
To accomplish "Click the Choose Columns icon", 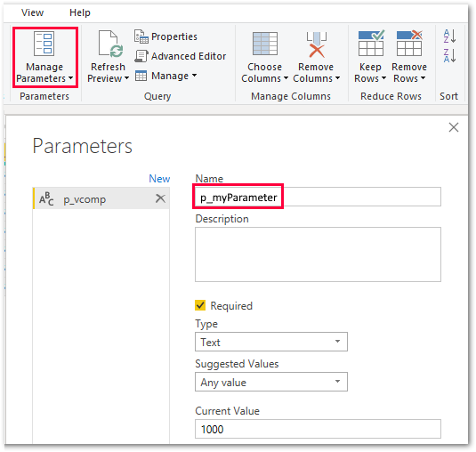I will (x=265, y=44).
